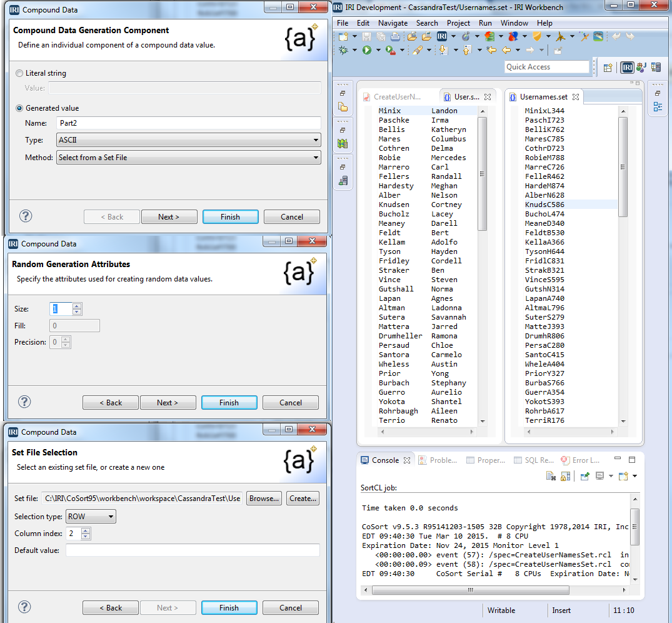Switch to the IRI perspective button

[628, 68]
